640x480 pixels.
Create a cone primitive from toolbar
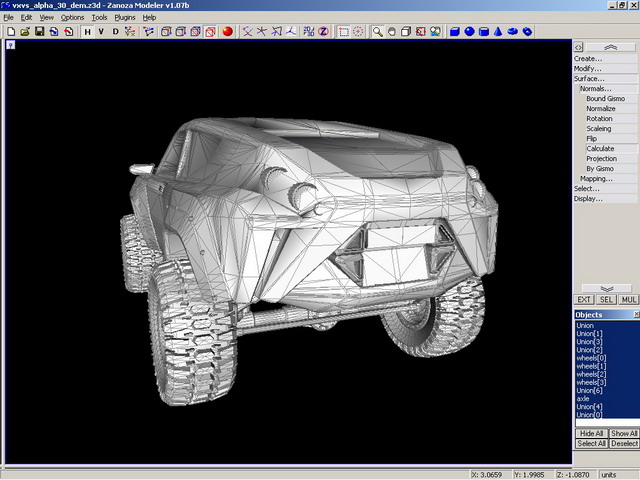[498, 31]
